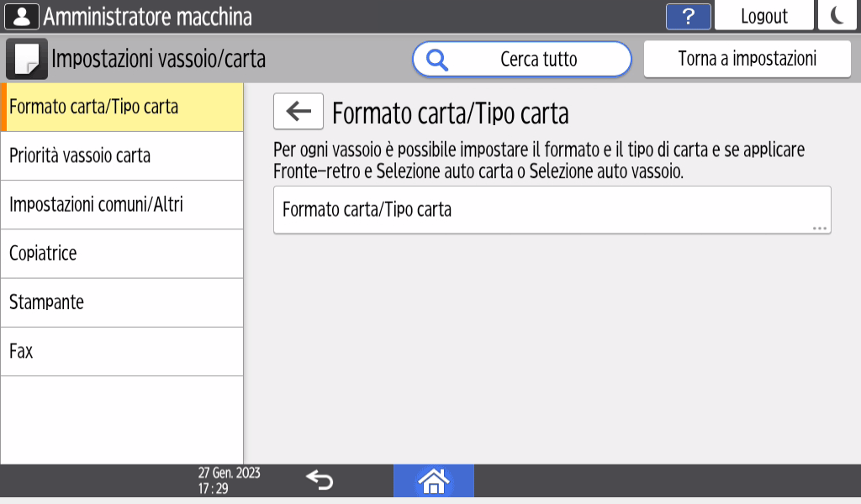Image resolution: width=861 pixels, height=504 pixels.
Task: Click Torna a impostazioni
Action: (x=746, y=59)
